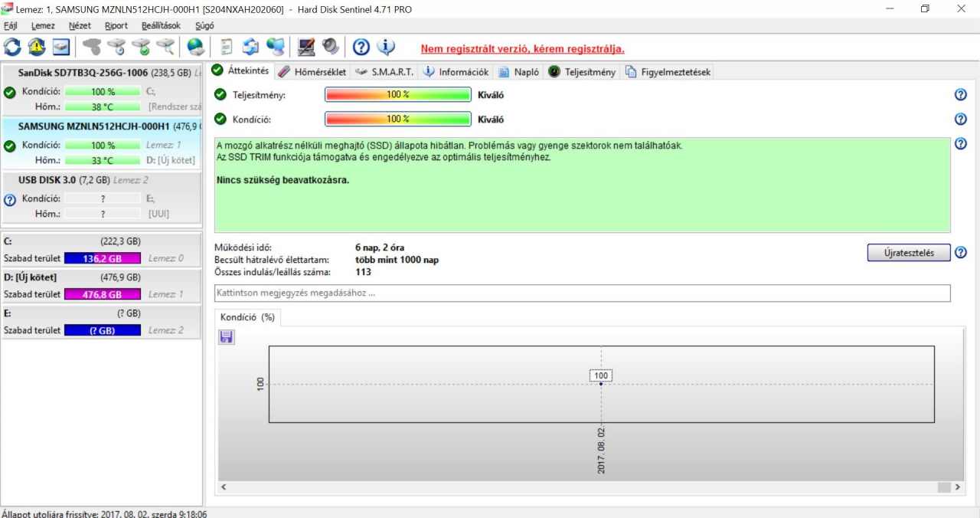
Task: Click the 100 data point label on graph
Action: (x=601, y=375)
